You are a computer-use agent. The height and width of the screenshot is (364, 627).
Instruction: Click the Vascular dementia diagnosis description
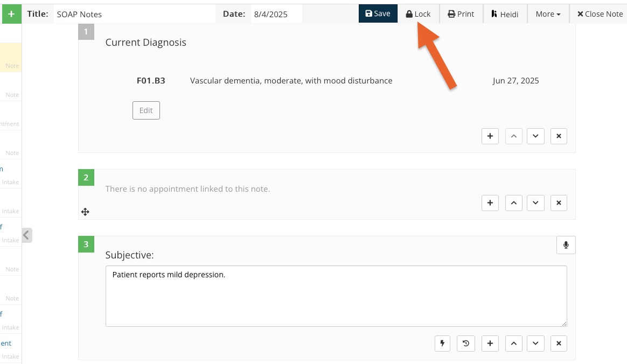291,81
